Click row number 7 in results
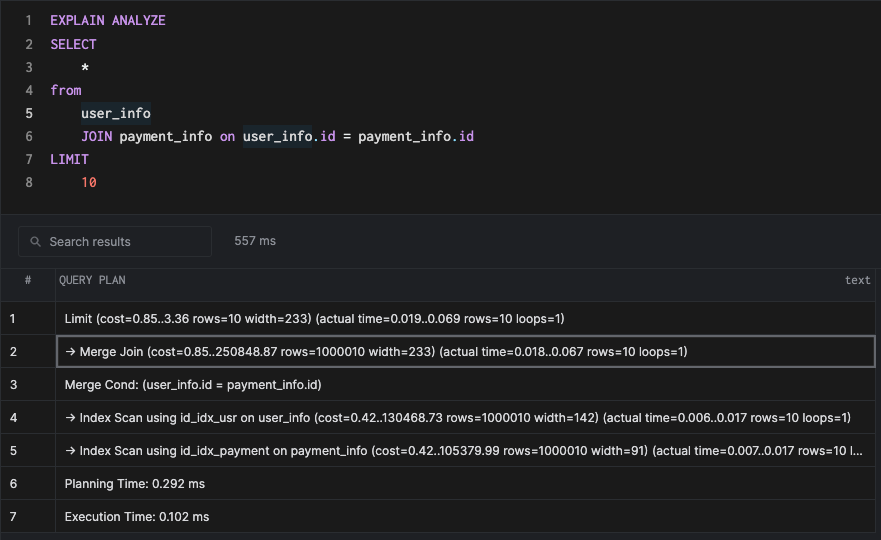Image resolution: width=881 pixels, height=540 pixels. [13, 517]
